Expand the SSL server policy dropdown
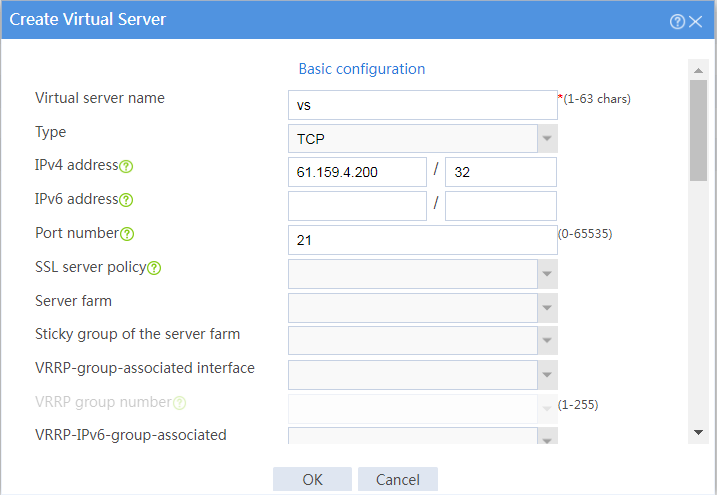This screenshot has width=717, height=495. 423,274
